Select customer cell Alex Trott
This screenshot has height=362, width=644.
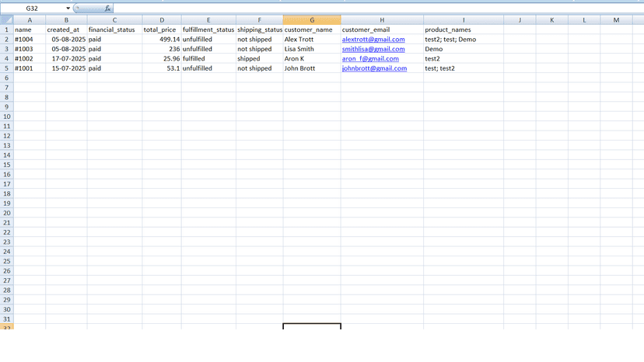[312, 40]
